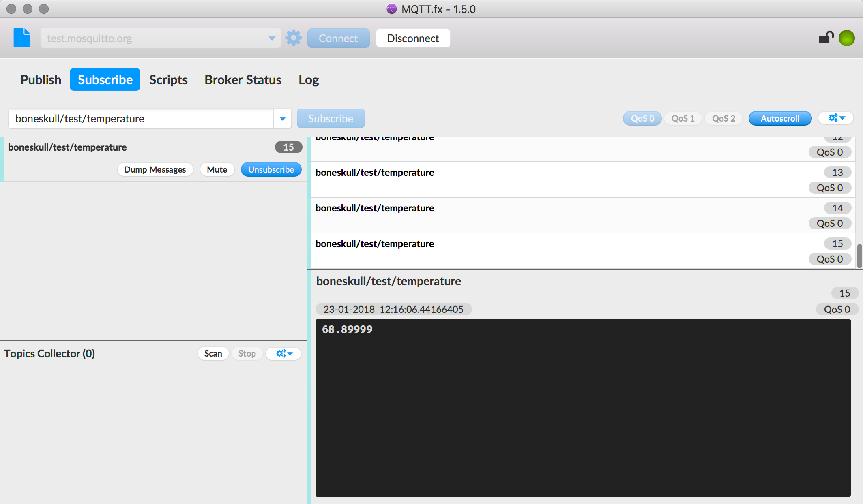Click the Connect icon button
The image size is (863, 504).
338,38
